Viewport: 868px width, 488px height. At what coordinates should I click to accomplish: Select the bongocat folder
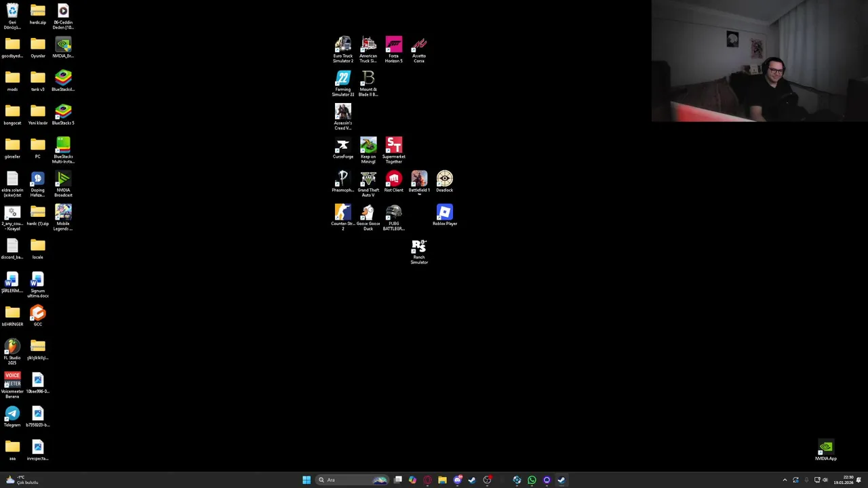[x=12, y=115]
